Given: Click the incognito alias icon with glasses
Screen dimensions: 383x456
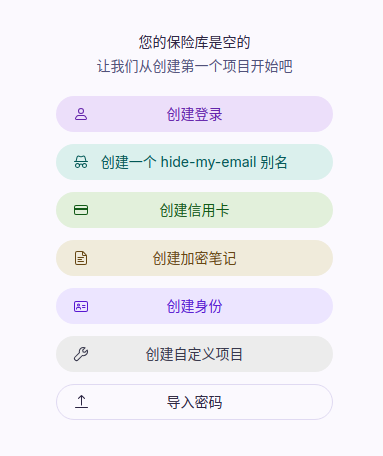Looking at the screenshot, I should click(81, 162).
